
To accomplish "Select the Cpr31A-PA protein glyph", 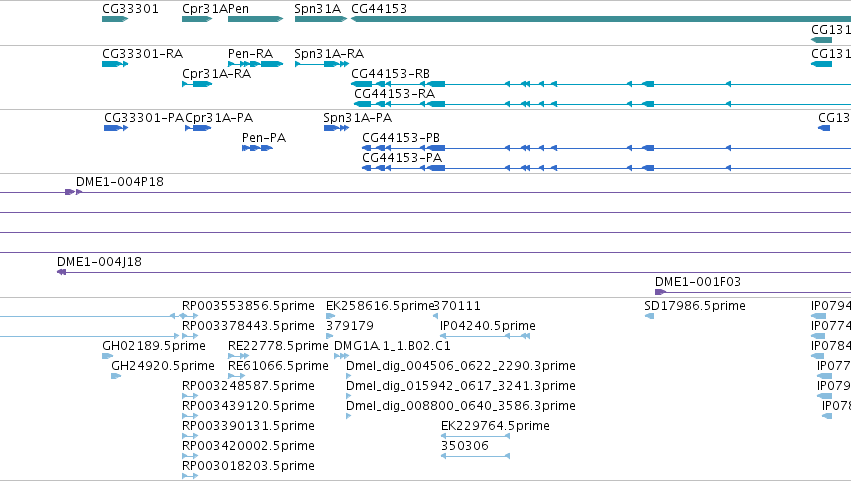I will pyautogui.click(x=198, y=128).
